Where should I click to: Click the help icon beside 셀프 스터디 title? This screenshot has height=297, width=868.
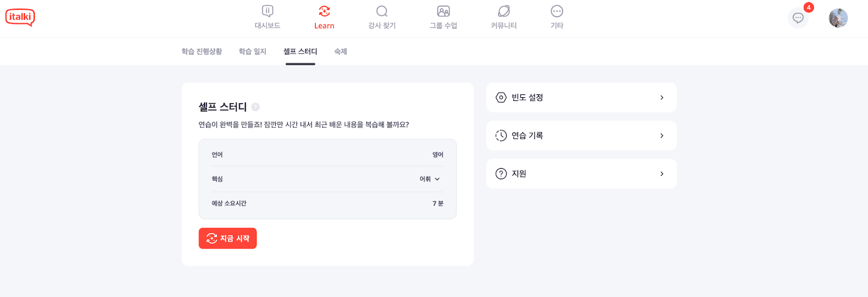pyautogui.click(x=256, y=107)
